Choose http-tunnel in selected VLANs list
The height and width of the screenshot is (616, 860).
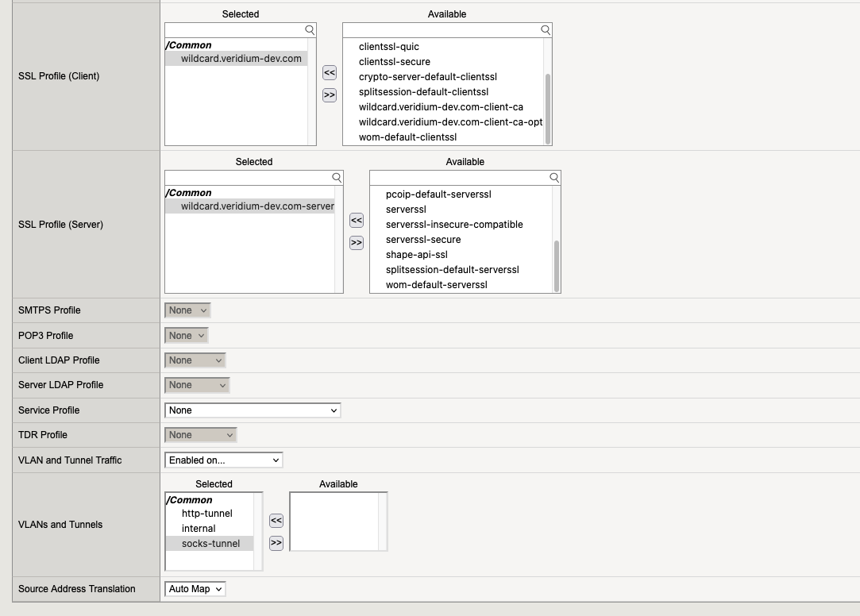(x=207, y=514)
